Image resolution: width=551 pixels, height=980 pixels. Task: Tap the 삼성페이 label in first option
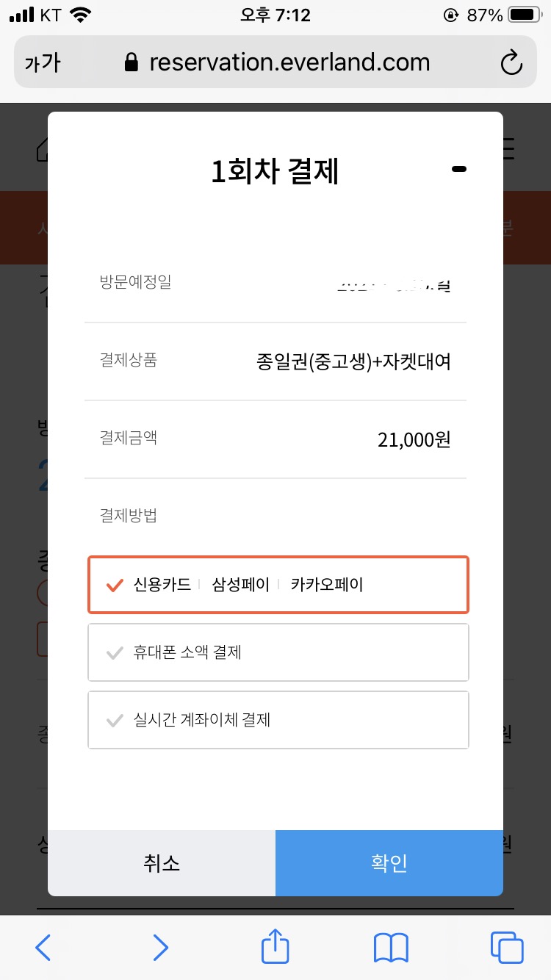(x=241, y=585)
